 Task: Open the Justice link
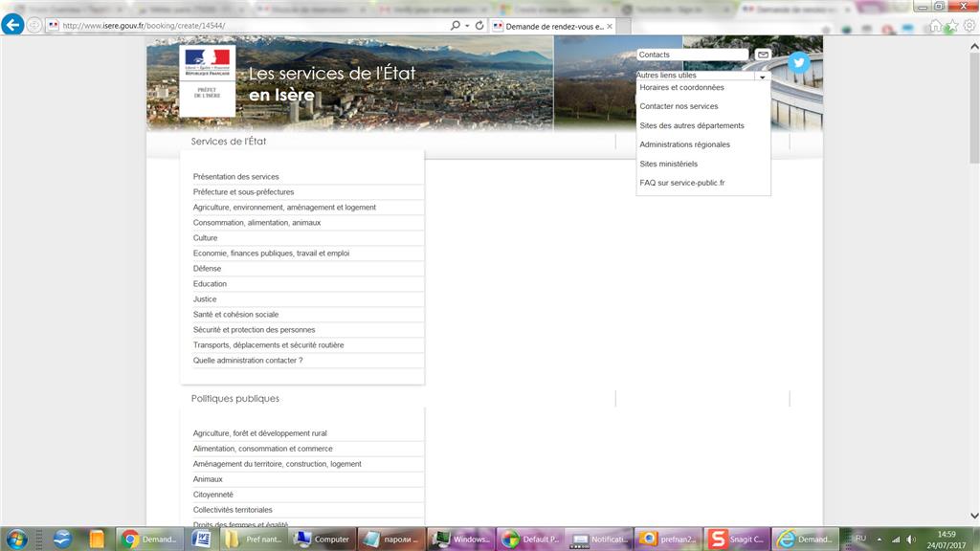pos(205,299)
